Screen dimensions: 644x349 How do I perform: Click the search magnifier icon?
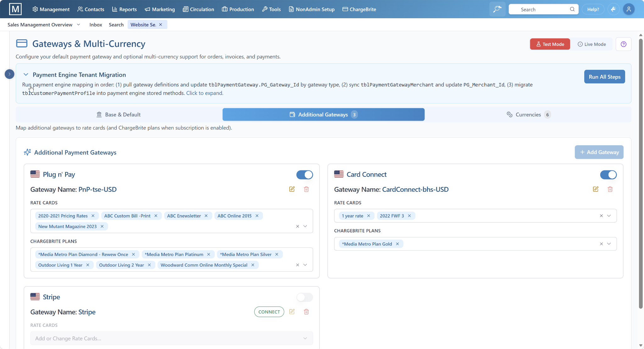tap(572, 9)
